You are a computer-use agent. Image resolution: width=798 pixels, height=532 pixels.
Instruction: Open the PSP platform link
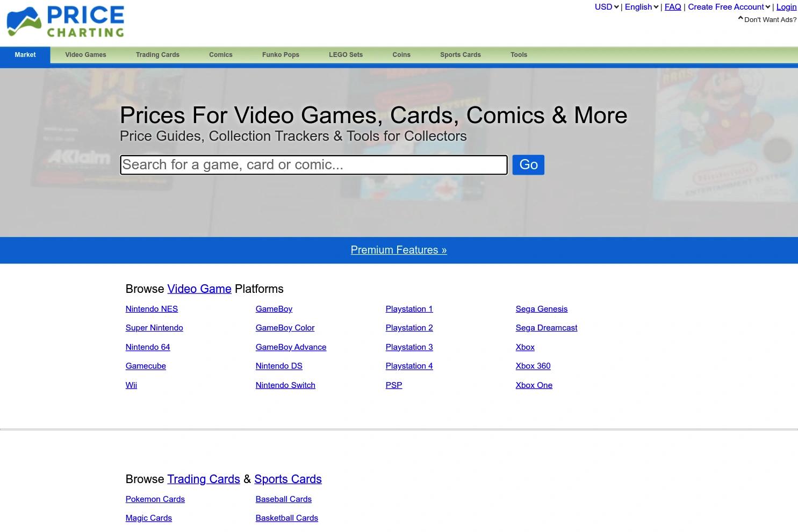point(394,385)
